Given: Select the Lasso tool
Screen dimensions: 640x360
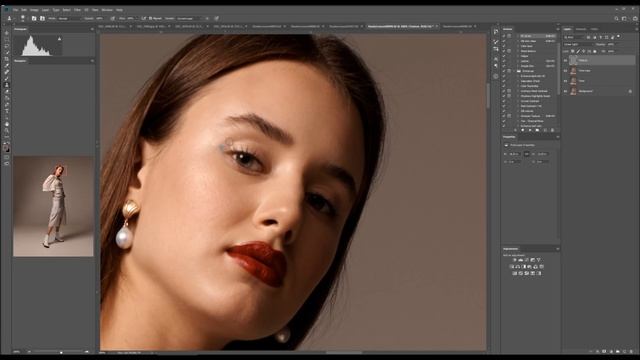Looking at the screenshot, I should pyautogui.click(x=7, y=46).
